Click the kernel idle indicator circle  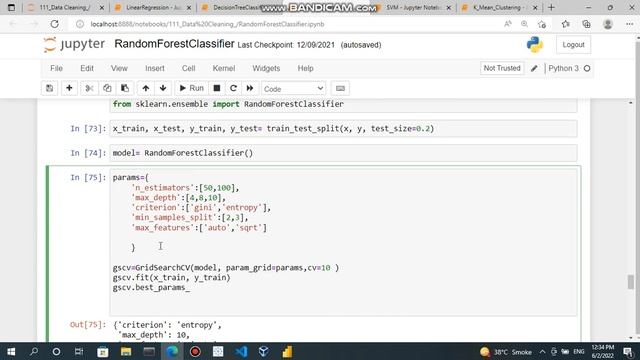(587, 69)
